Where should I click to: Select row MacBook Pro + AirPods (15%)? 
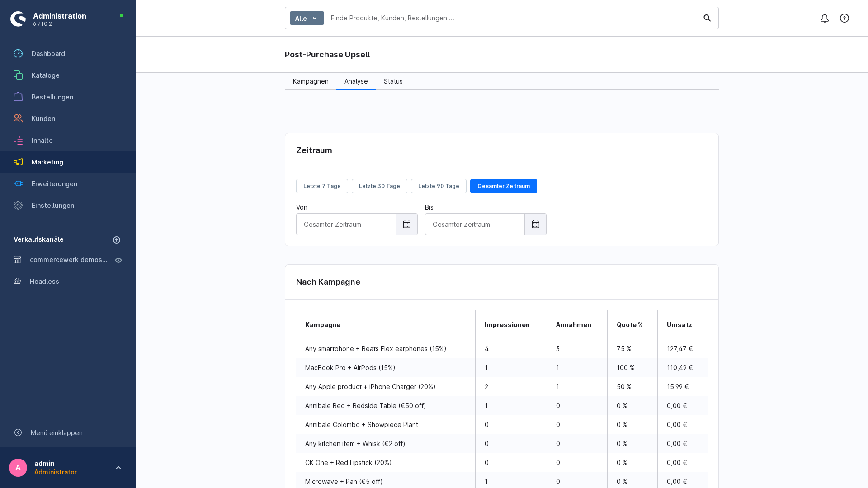coord(502,368)
